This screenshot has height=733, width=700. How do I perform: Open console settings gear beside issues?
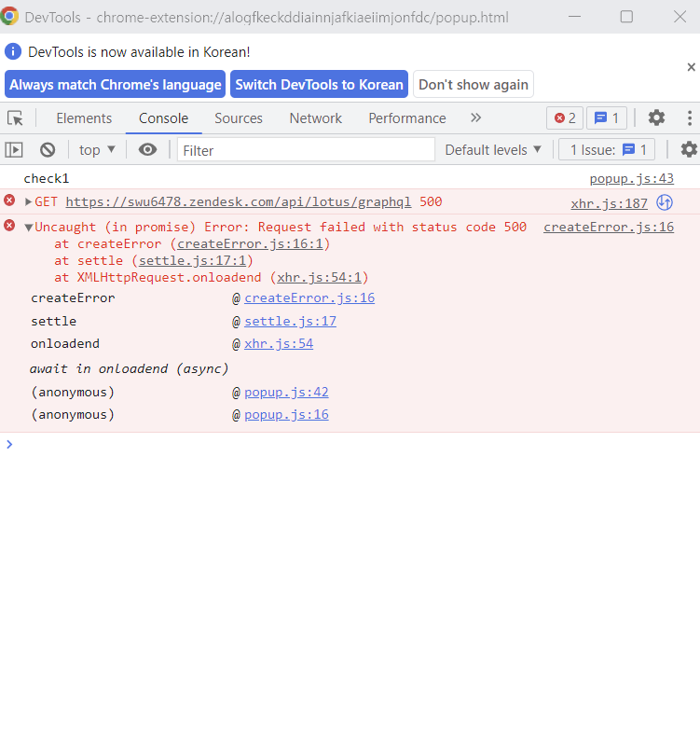coord(689,150)
